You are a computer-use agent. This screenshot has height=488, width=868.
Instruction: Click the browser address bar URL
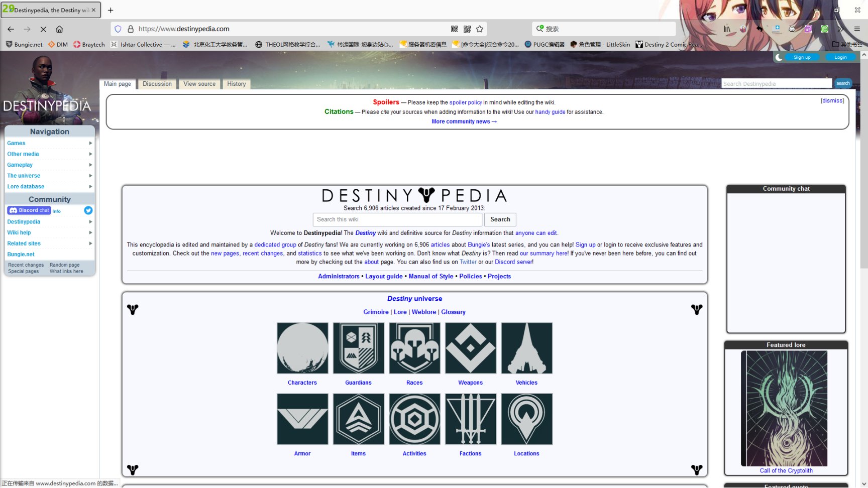[x=184, y=29]
